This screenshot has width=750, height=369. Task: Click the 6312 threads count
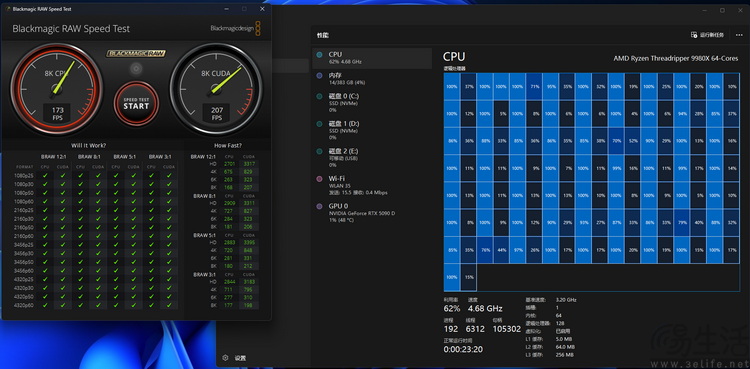[476, 329]
